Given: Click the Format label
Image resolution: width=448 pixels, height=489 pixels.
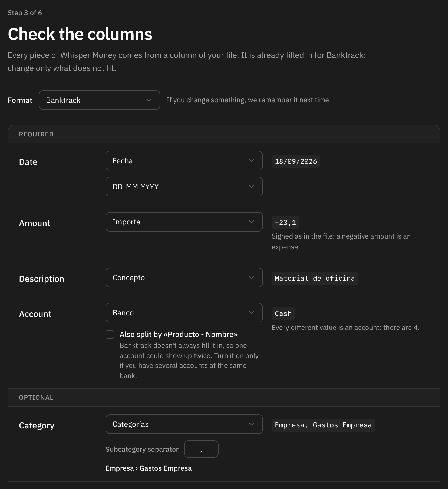Looking at the screenshot, I should tap(20, 100).
